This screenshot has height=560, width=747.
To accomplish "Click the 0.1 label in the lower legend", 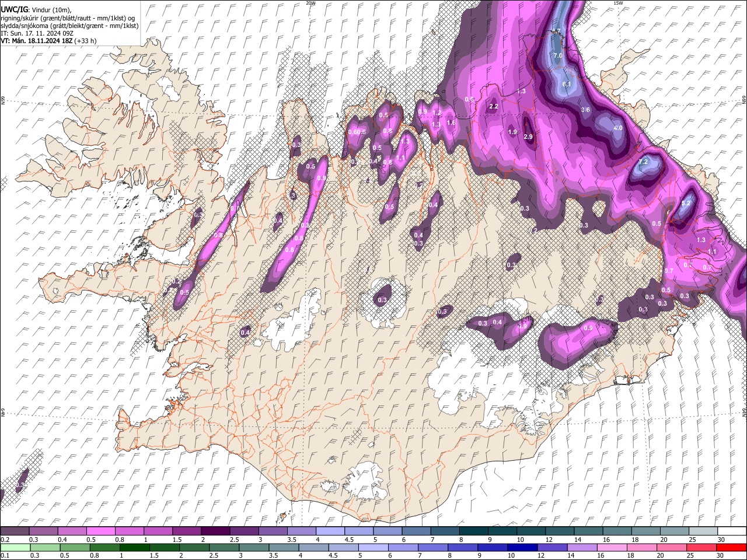I will click(5, 555).
